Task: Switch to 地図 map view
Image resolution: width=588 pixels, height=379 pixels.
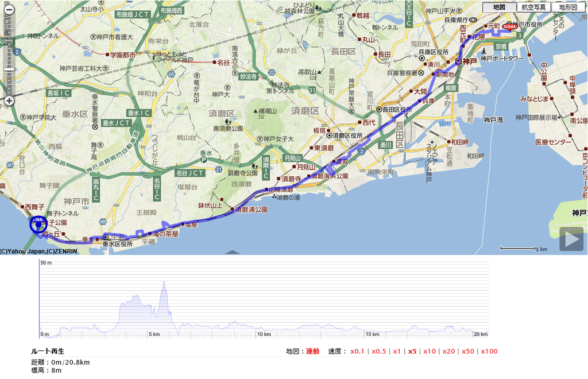Action: point(499,7)
